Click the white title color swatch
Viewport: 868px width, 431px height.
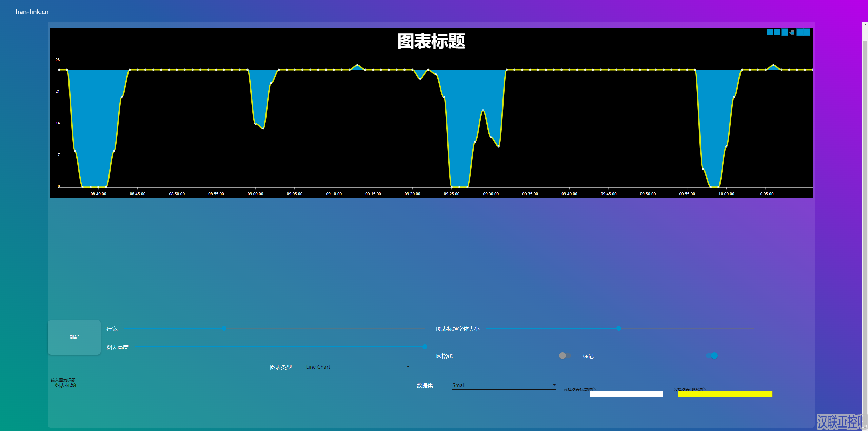tap(626, 394)
